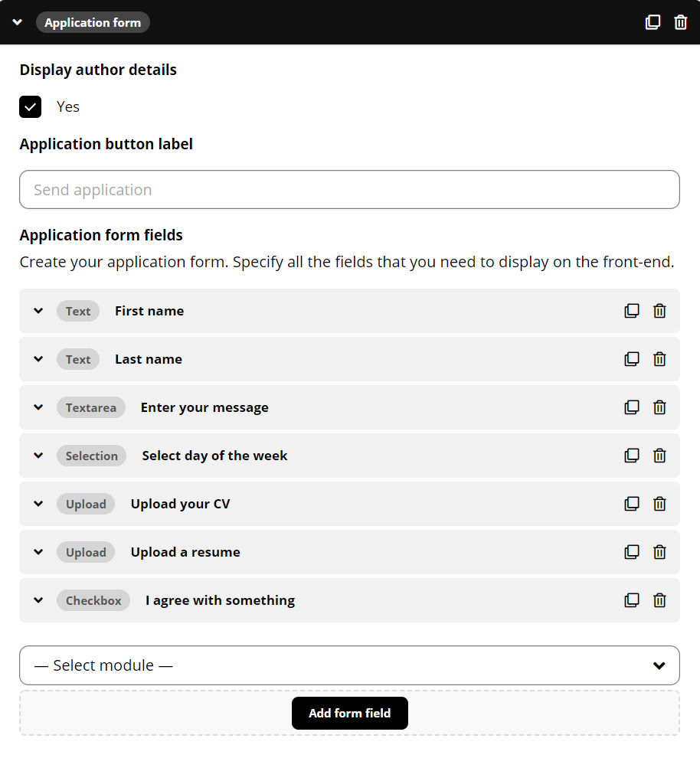The height and width of the screenshot is (758, 700).
Task: Uncheck the Display author details Yes checkbox
Action: [x=31, y=107]
